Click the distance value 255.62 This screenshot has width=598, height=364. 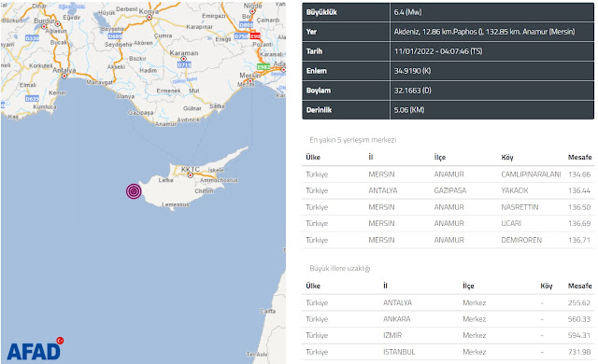pos(579,302)
